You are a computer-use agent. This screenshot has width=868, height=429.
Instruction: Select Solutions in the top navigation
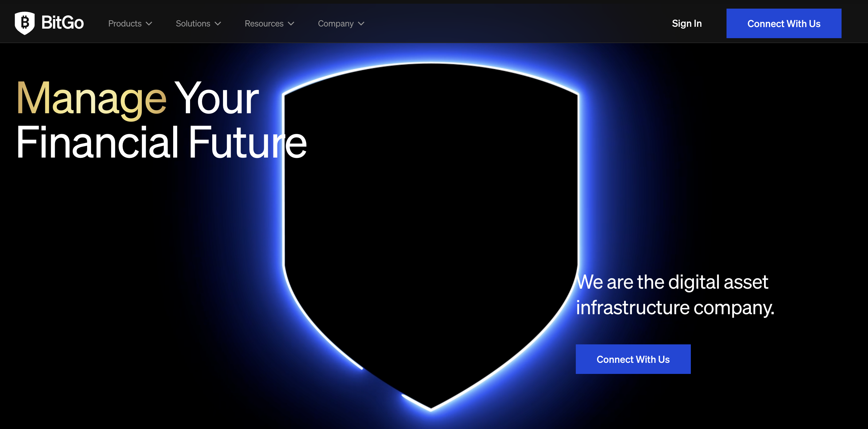(x=193, y=24)
